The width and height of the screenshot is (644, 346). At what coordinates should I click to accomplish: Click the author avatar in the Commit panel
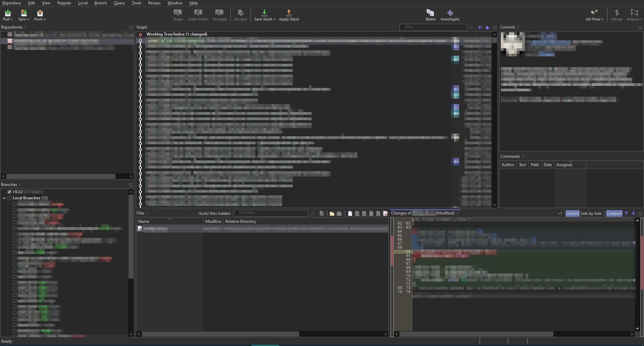point(512,44)
